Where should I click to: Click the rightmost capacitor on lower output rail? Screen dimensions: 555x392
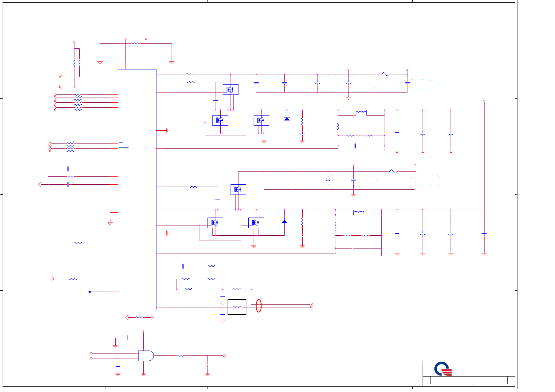[484, 234]
